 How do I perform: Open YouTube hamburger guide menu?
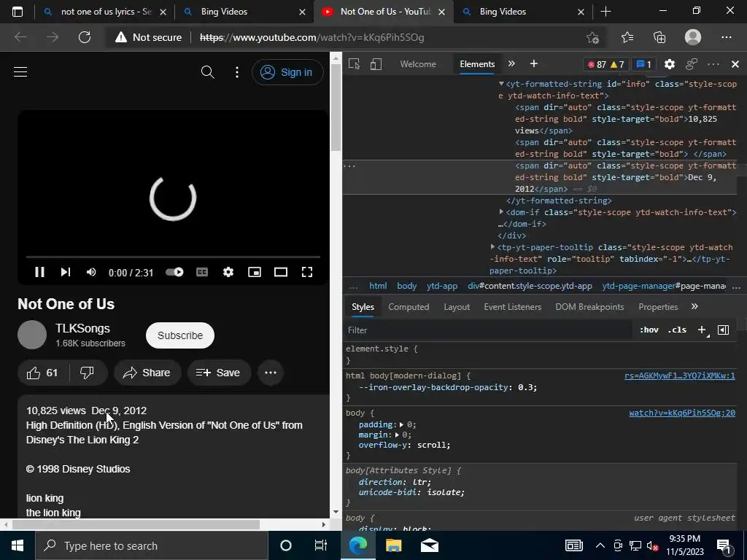[20, 72]
